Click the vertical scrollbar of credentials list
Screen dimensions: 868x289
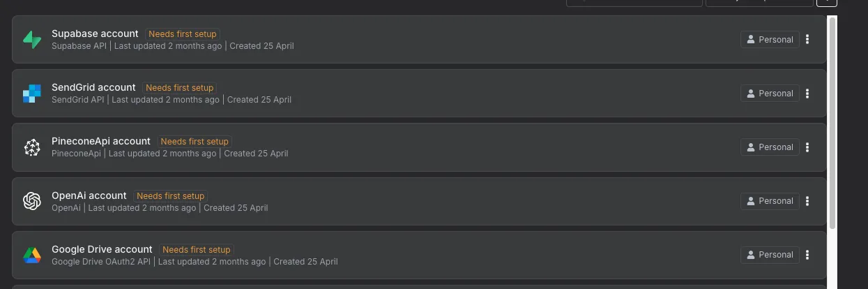pos(832,122)
